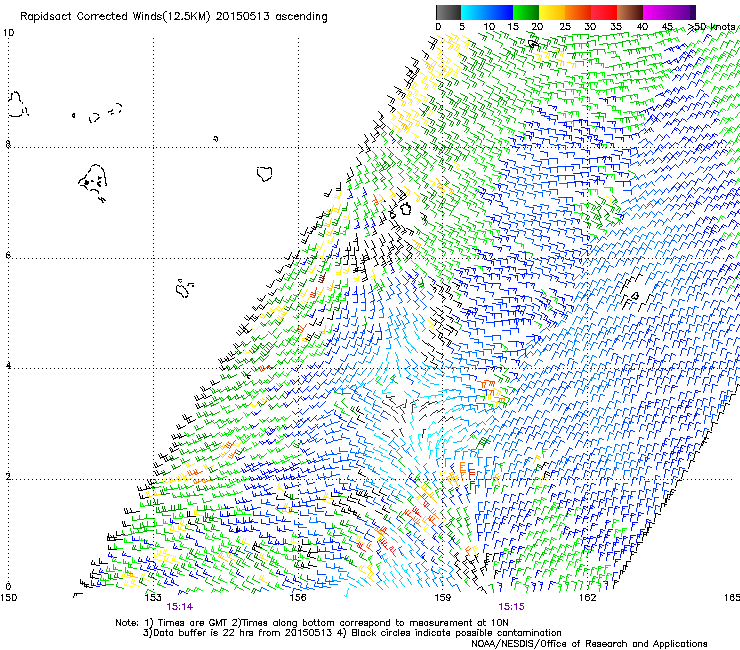Click the latitude label '8' on left axis
This screenshot has height=650, width=740.
[8, 144]
